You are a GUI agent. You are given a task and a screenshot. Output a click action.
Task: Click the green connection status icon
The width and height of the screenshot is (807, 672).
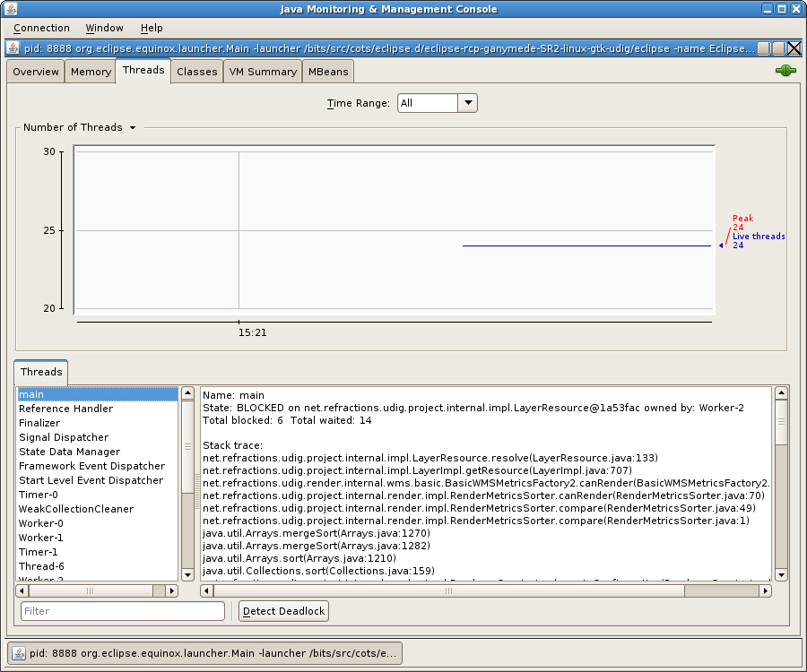(785, 71)
